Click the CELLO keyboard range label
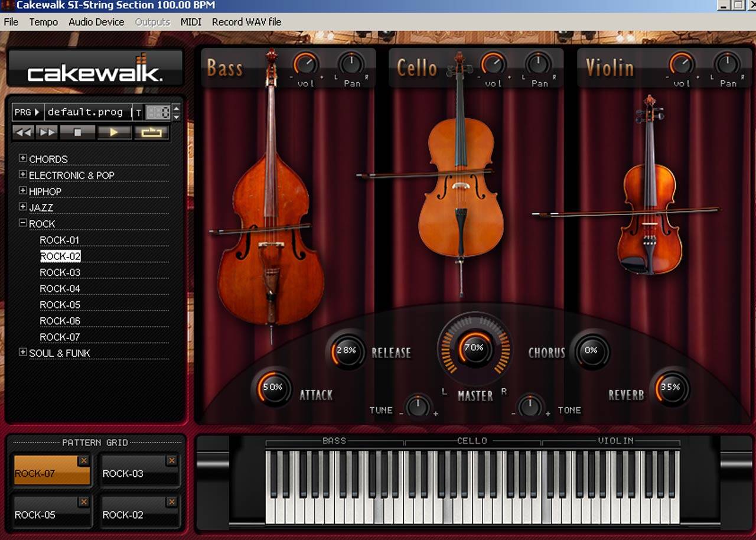Screen dimensions: 756x540 [472, 441]
